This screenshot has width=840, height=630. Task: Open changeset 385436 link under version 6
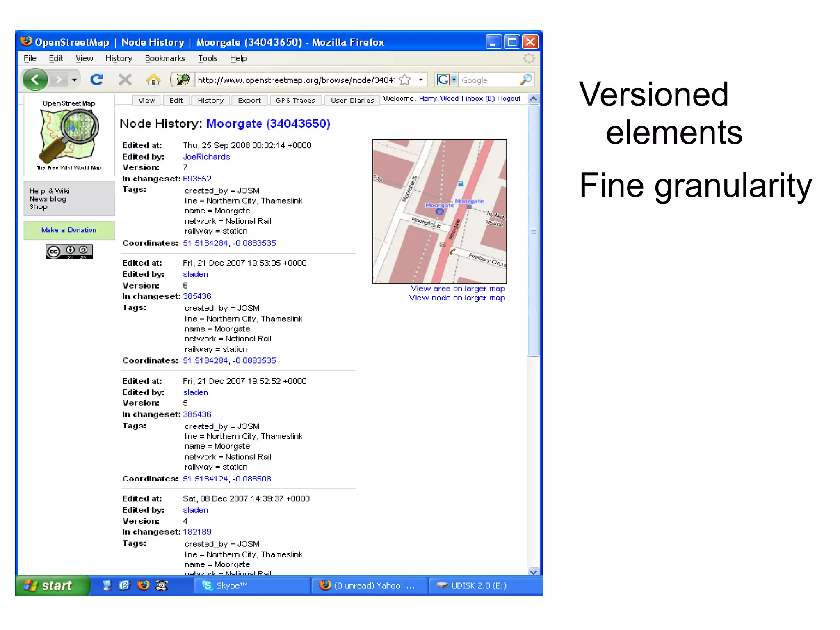pyautogui.click(x=197, y=296)
